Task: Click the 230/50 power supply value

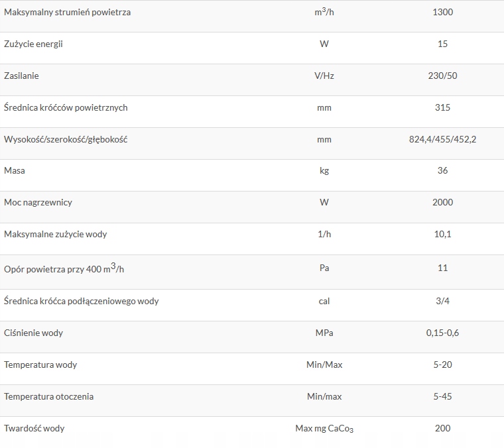Action: [x=442, y=76]
